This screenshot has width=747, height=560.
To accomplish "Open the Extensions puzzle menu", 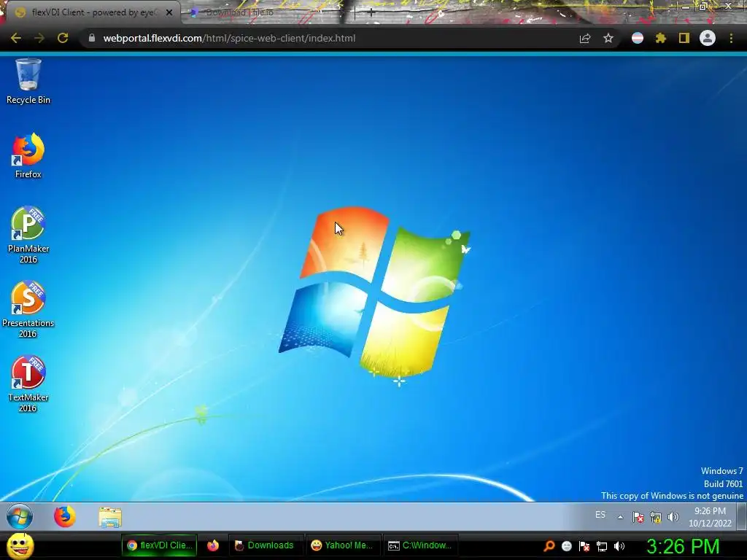I will click(x=661, y=38).
